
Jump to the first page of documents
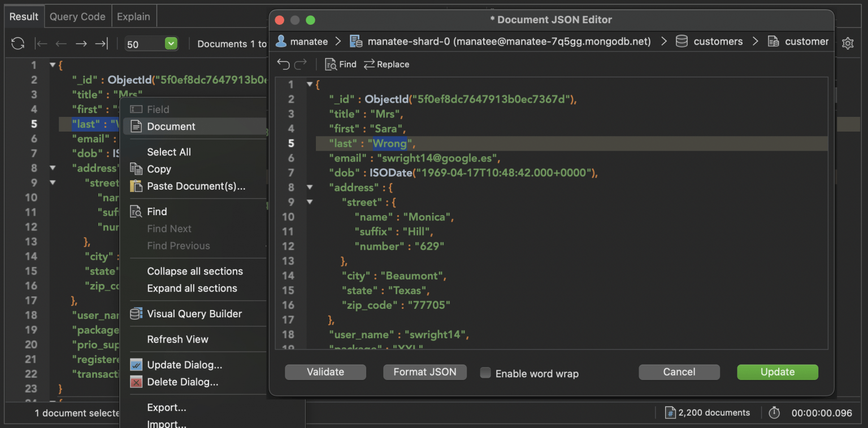point(40,43)
